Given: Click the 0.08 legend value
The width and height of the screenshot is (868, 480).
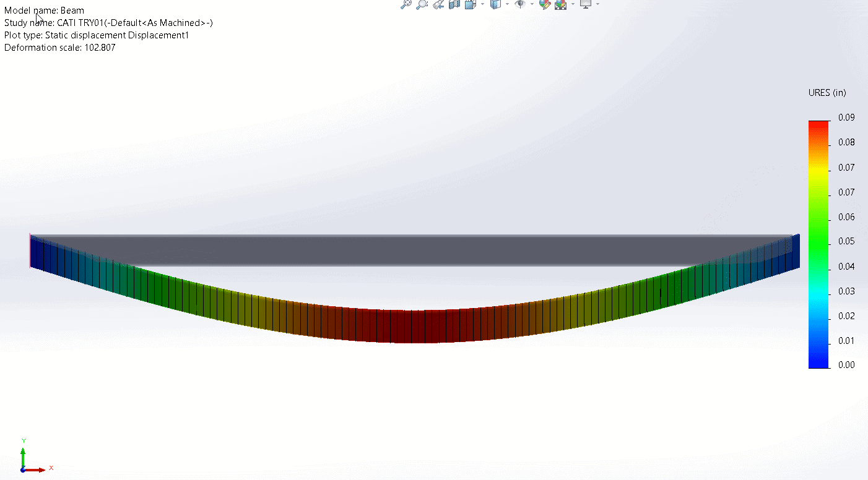Looking at the screenshot, I should (846, 142).
